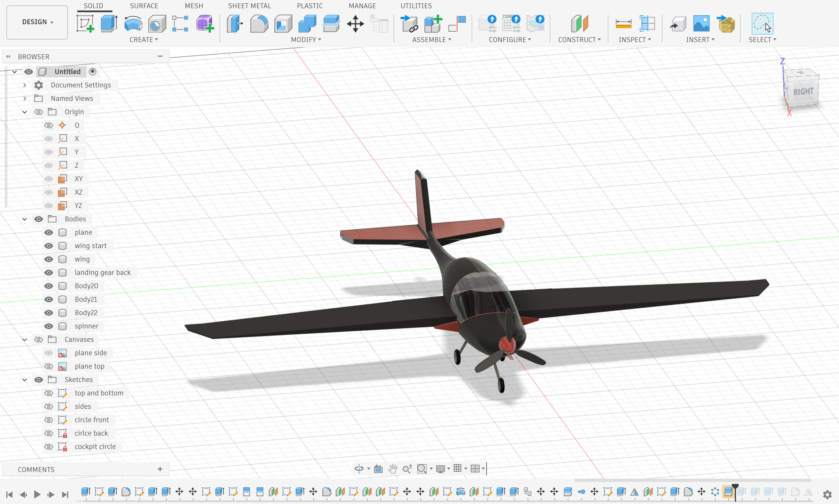Select the Combine tool
Viewport: 839px width, 504px height.
(307, 24)
